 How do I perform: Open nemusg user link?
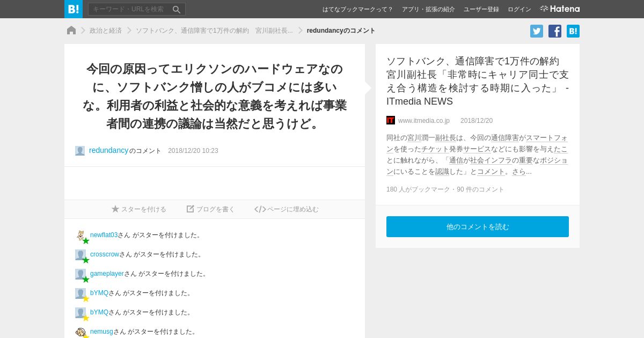coord(101,332)
